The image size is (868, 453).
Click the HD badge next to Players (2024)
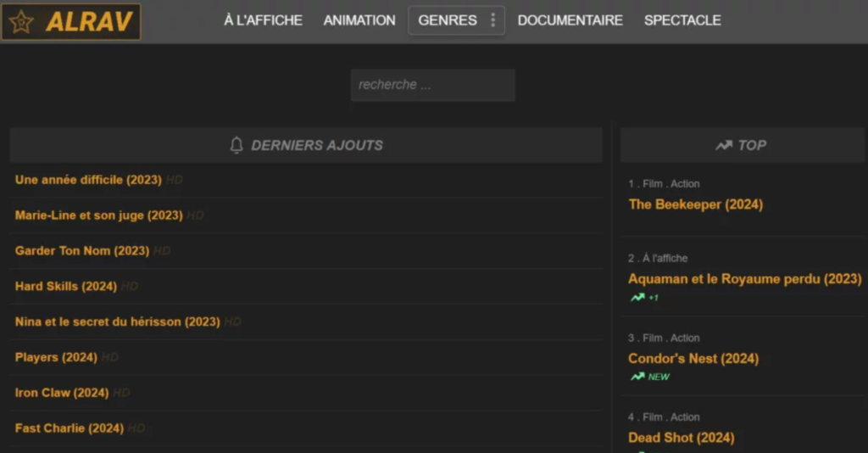(110, 358)
